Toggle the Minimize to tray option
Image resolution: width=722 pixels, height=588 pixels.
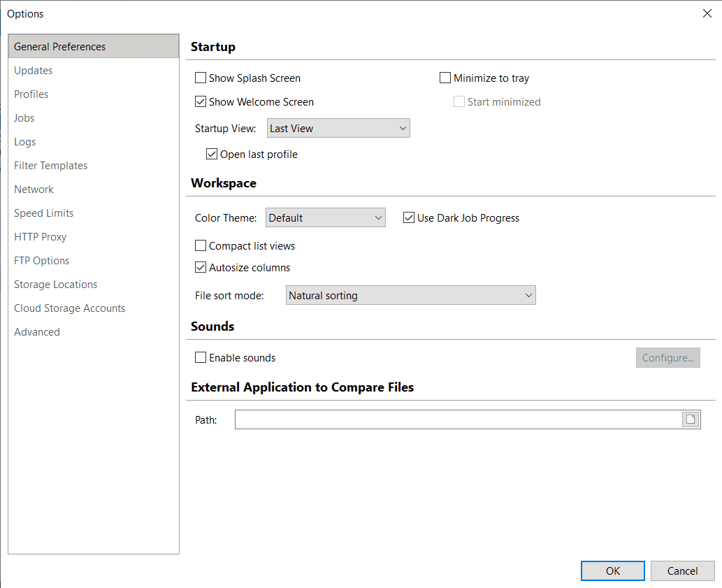point(445,78)
